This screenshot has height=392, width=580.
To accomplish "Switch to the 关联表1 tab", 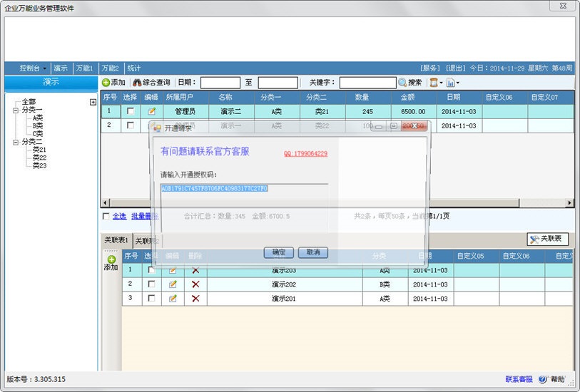I will coord(116,240).
